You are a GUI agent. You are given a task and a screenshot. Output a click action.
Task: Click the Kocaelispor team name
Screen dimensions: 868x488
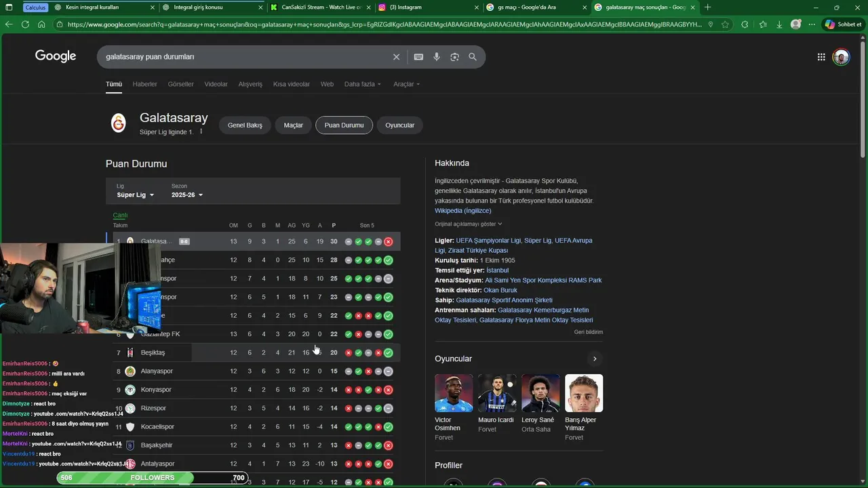point(157,427)
